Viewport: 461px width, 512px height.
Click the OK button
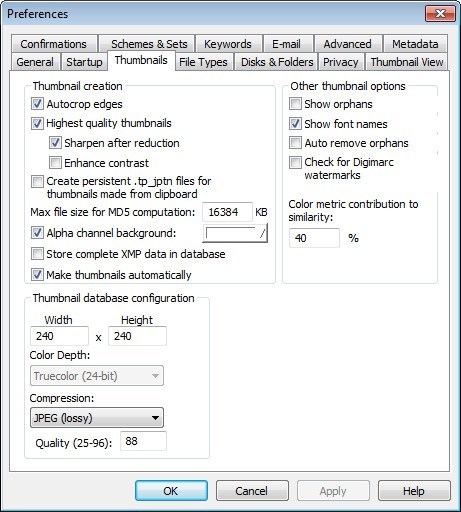point(171,491)
